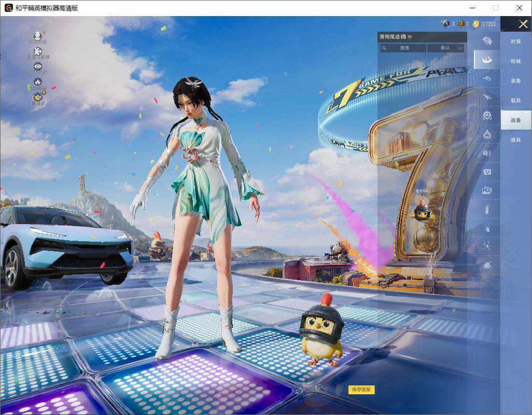Open the drone category icon
The width and height of the screenshot is (532, 415).
(487, 78)
